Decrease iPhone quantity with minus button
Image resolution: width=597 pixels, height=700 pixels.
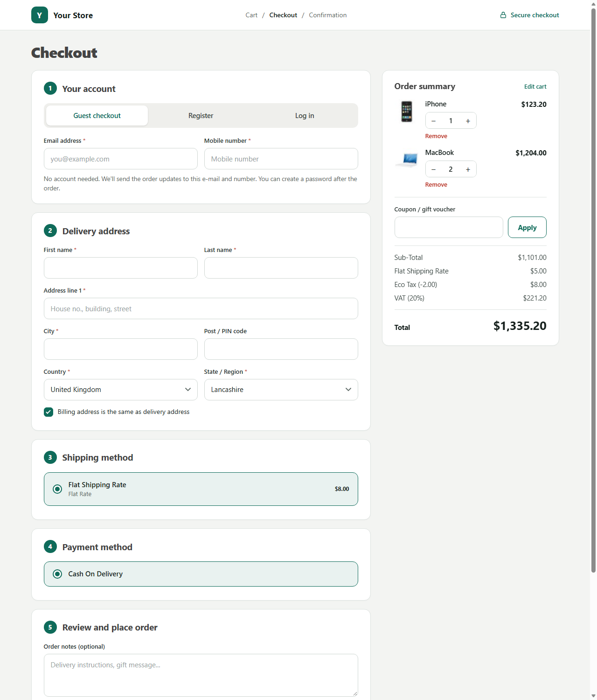(x=434, y=121)
